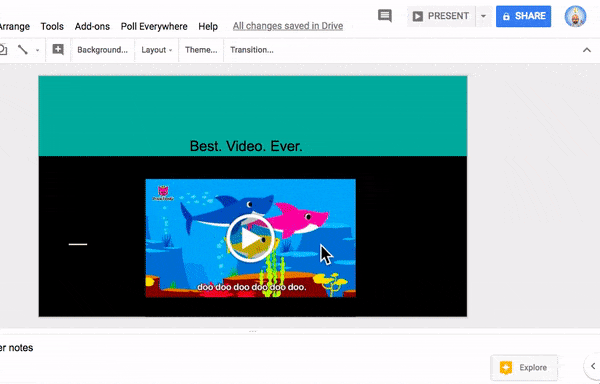Click the Add comment toolbar icon
The height and width of the screenshot is (384, 600).
58,49
